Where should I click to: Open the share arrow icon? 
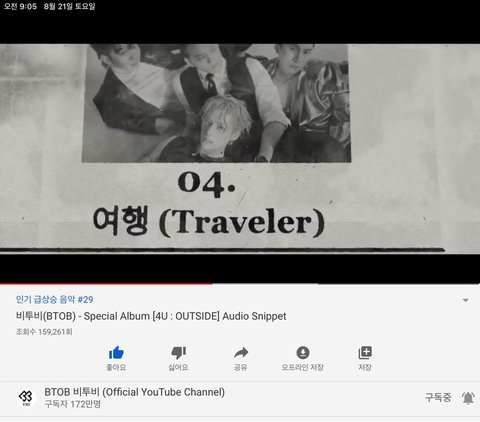tap(241, 352)
